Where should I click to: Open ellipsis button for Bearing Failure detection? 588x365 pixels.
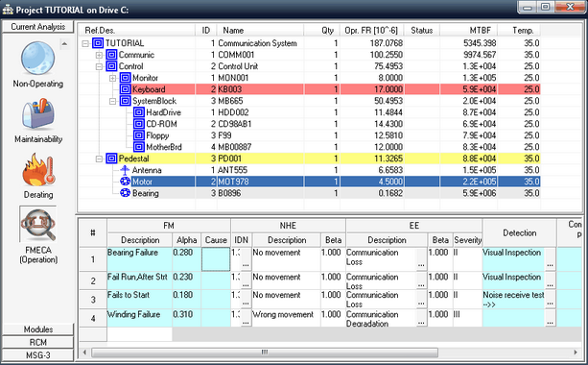point(551,264)
